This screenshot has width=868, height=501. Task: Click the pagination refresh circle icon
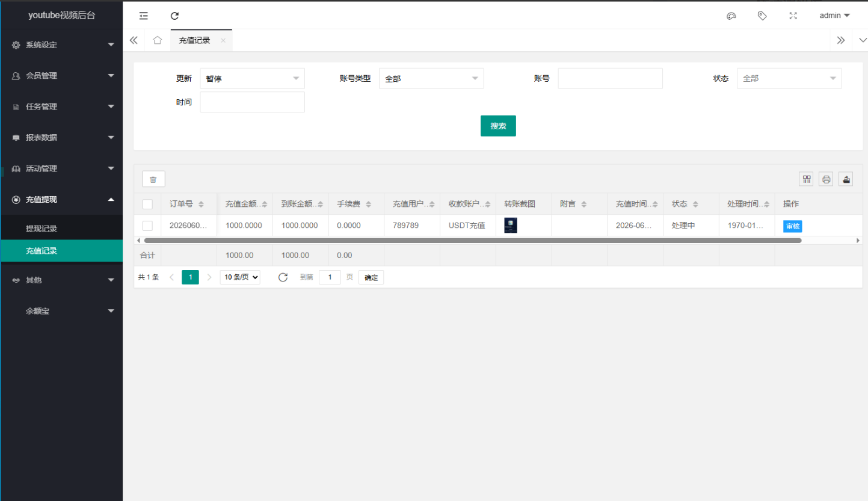tap(283, 277)
